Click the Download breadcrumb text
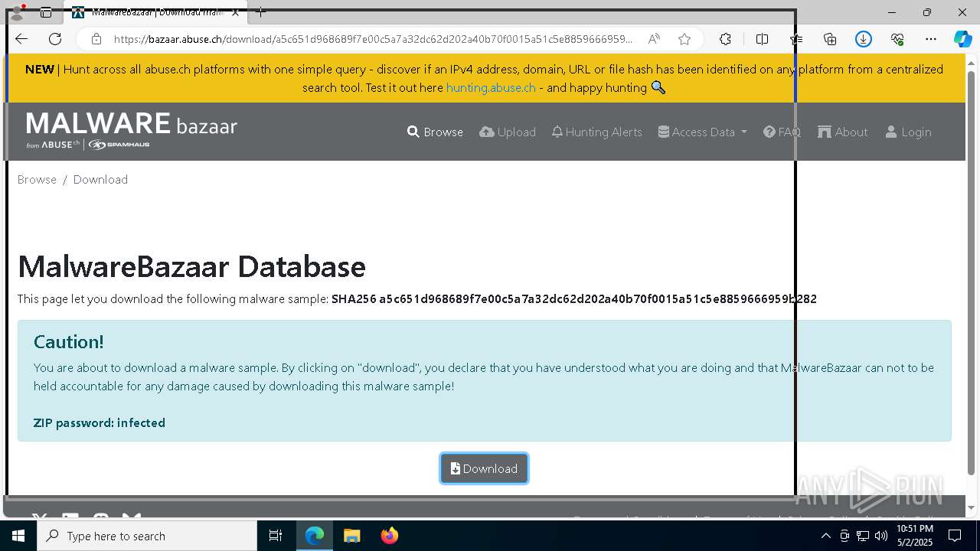The height and width of the screenshot is (551, 980). click(100, 179)
